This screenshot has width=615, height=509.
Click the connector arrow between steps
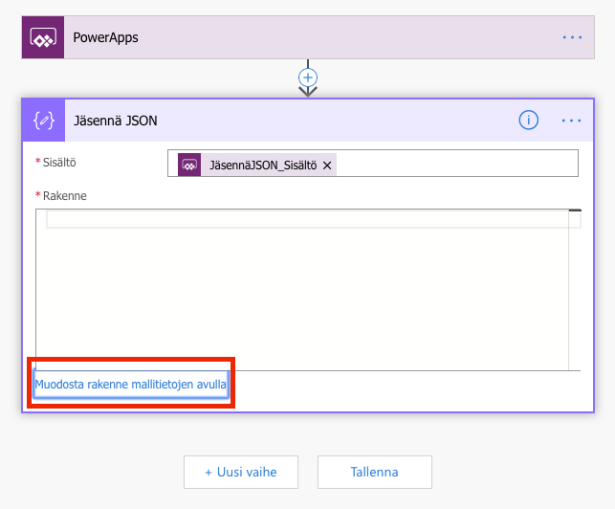click(x=308, y=91)
